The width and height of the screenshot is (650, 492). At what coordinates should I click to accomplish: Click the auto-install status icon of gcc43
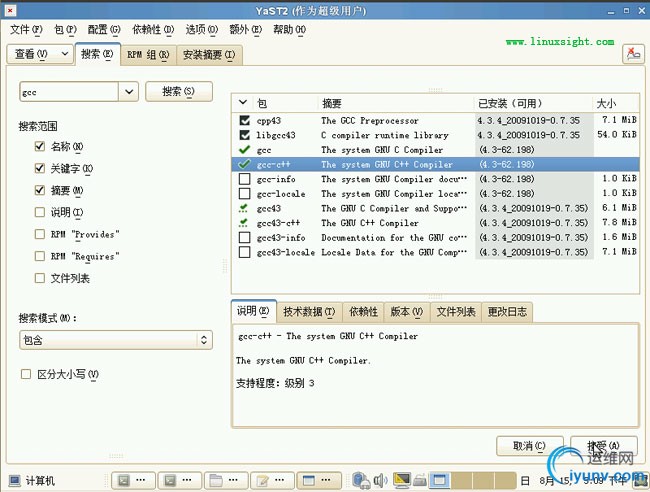244,208
